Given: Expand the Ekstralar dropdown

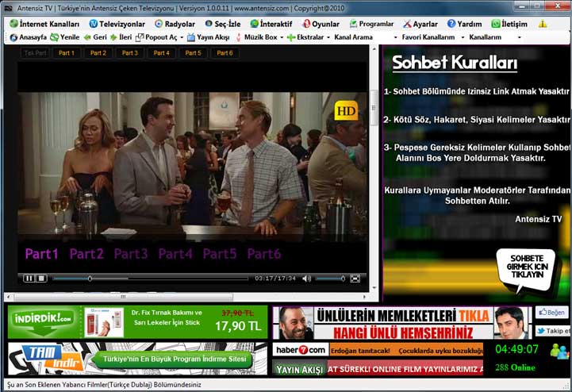Looking at the screenshot, I should 328,37.
